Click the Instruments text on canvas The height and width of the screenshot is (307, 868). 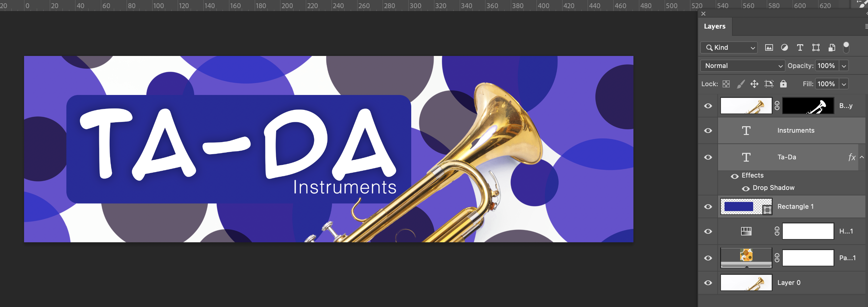click(x=345, y=187)
